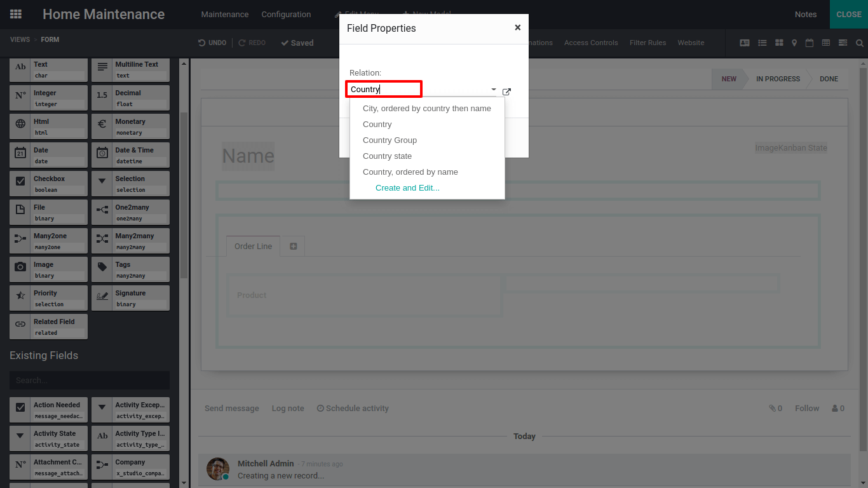Open the Order Line tab

click(253, 247)
